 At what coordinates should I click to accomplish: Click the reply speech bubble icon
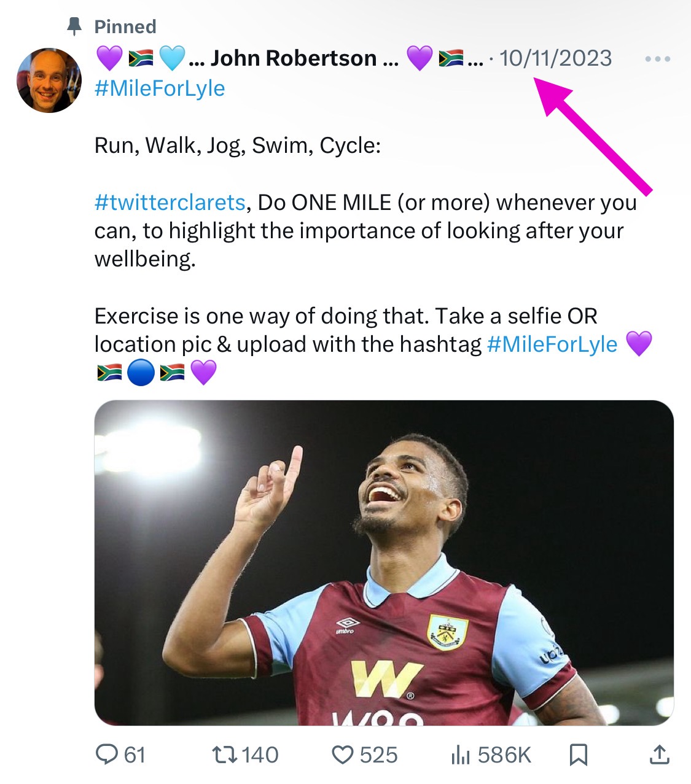107,755
